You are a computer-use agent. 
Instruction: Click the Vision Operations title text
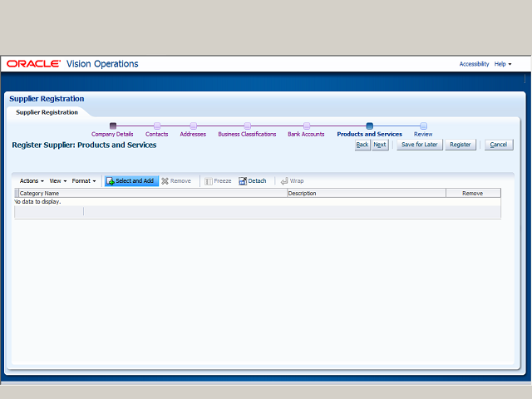102,64
